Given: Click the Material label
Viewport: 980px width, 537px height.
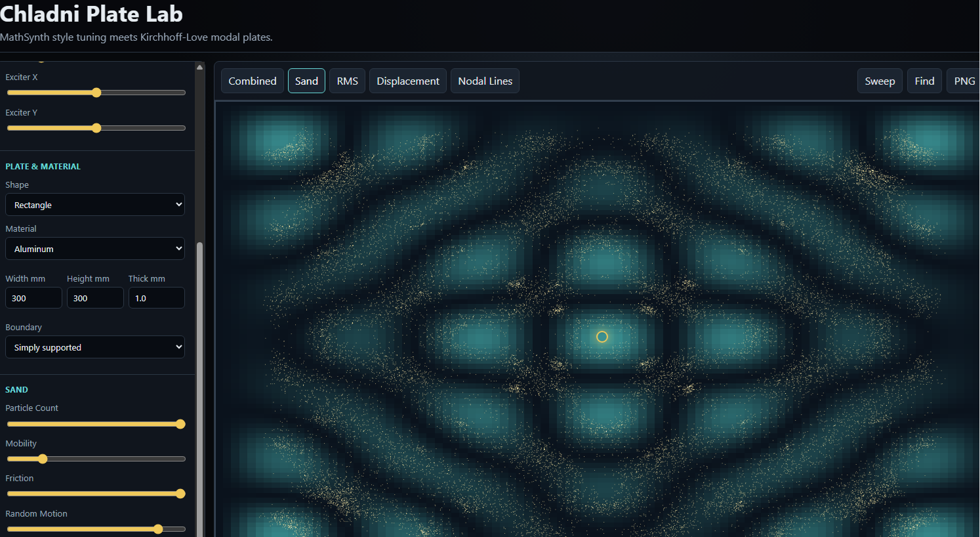Looking at the screenshot, I should tap(21, 229).
